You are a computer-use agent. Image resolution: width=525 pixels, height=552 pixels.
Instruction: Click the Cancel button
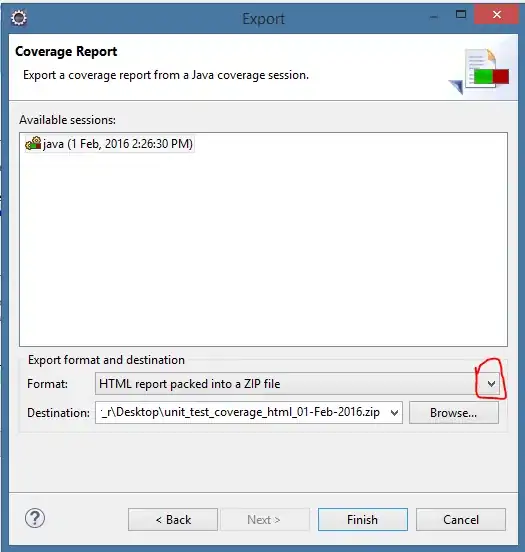coord(461,519)
